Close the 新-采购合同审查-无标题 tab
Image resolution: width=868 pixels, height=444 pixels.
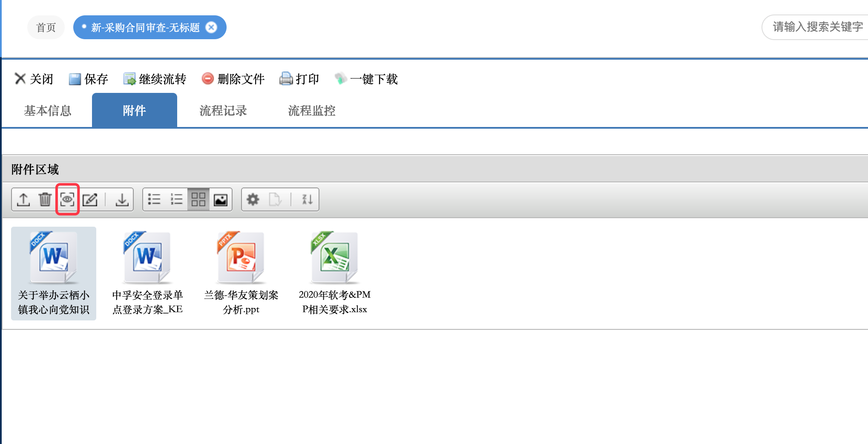click(x=211, y=28)
